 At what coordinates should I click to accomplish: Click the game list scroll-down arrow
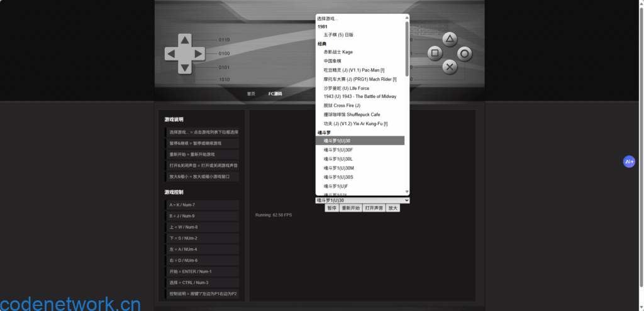coord(407,192)
